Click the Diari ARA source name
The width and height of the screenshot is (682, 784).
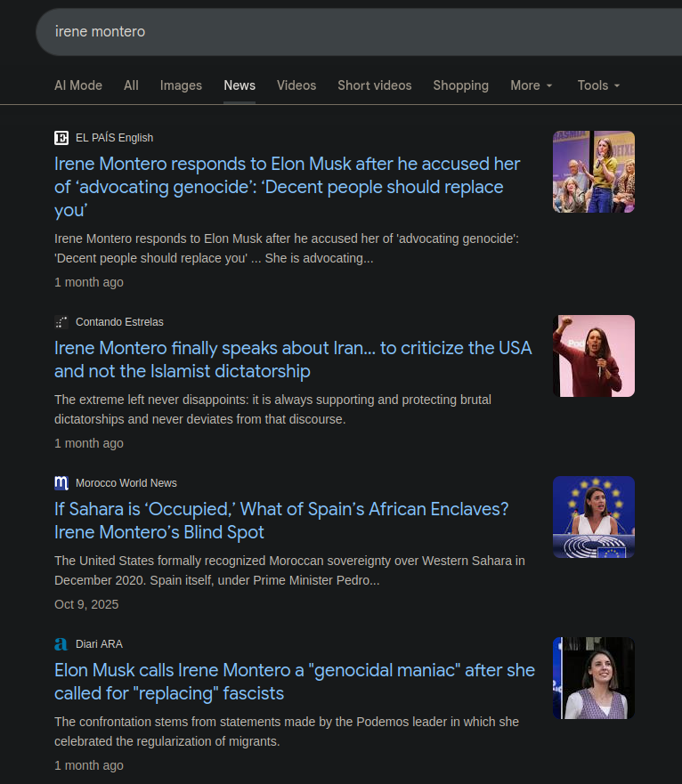click(x=99, y=644)
